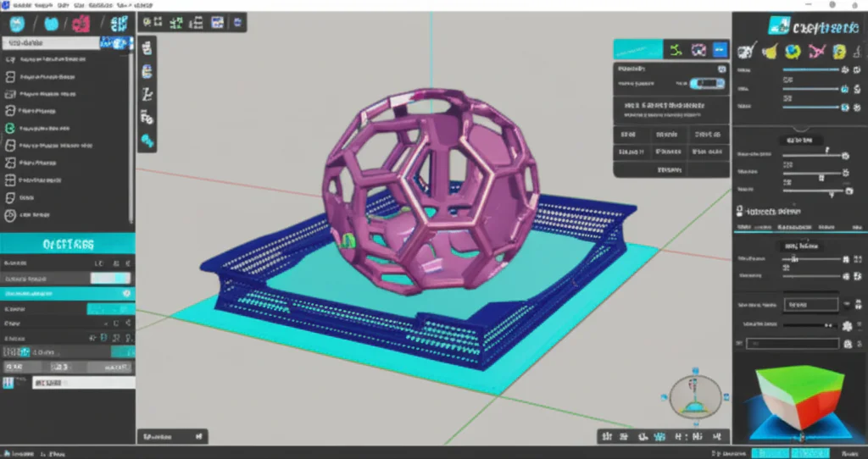Click the white checkmark icon in the right panel icon row

746,52
